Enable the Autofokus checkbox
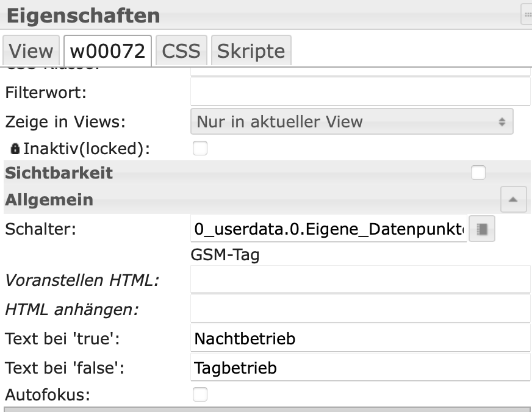Viewport: 532px width, 412px height. click(200, 395)
